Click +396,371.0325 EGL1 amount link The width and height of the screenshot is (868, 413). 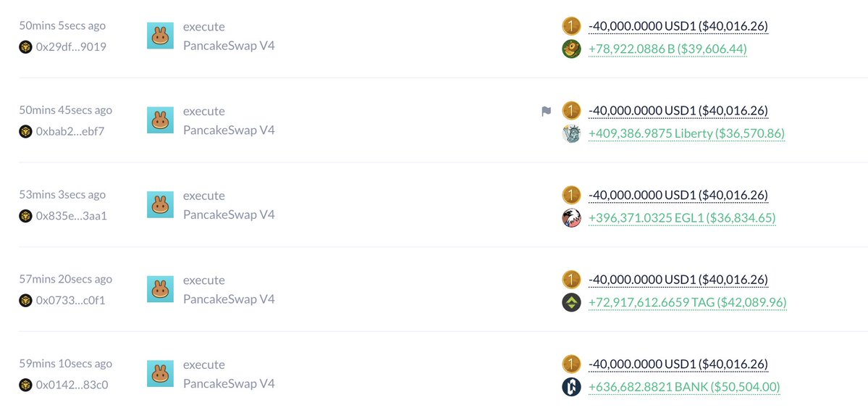click(682, 218)
